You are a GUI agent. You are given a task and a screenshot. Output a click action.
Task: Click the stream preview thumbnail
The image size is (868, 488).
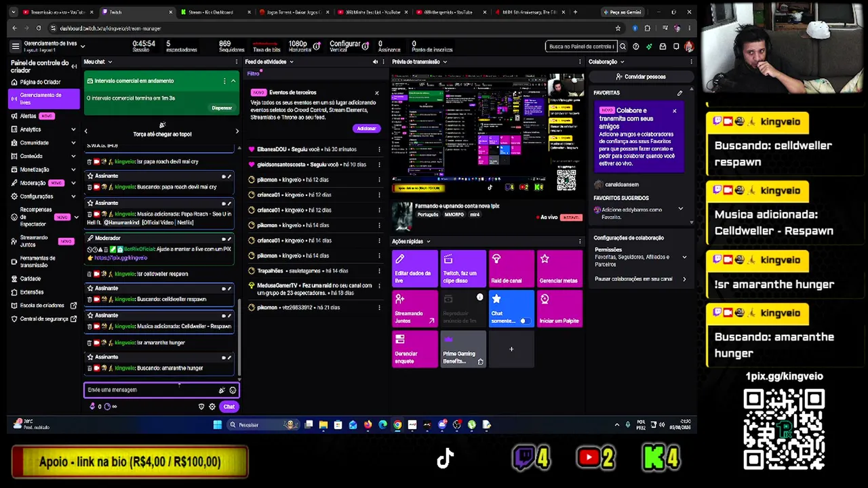488,133
